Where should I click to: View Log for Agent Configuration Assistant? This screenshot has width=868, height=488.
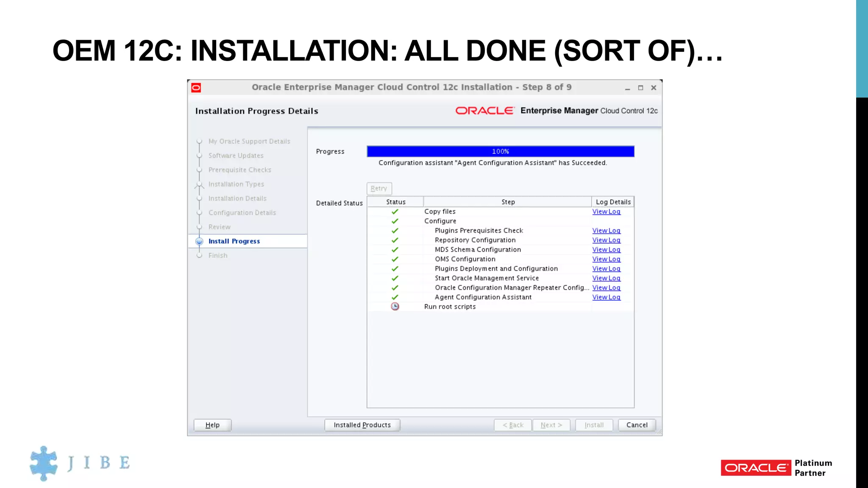606,297
